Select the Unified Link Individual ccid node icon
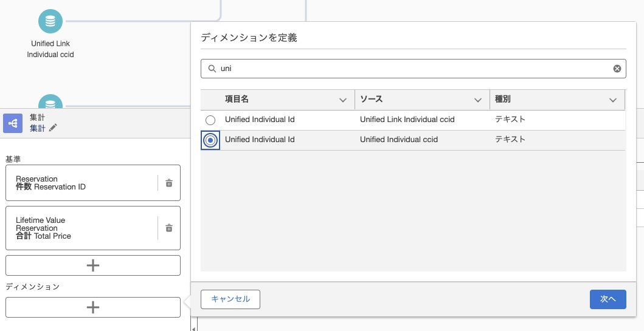 pyautogui.click(x=50, y=21)
